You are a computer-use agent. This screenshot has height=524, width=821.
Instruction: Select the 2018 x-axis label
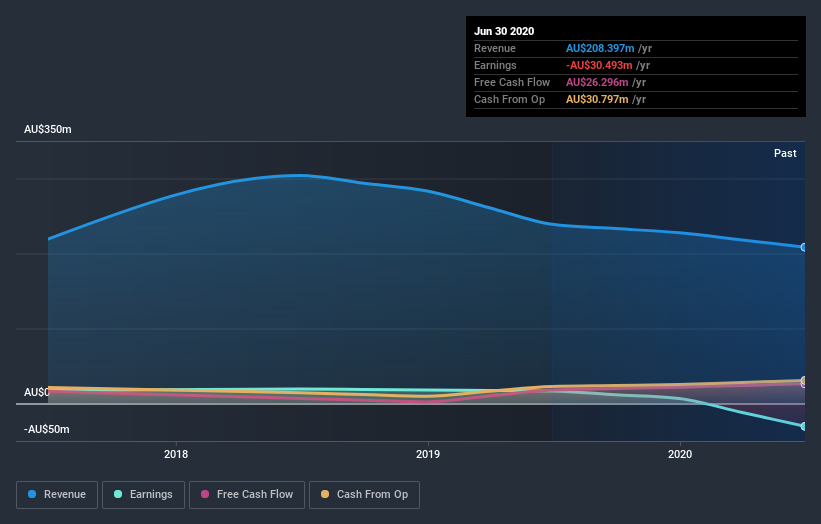[x=176, y=454]
